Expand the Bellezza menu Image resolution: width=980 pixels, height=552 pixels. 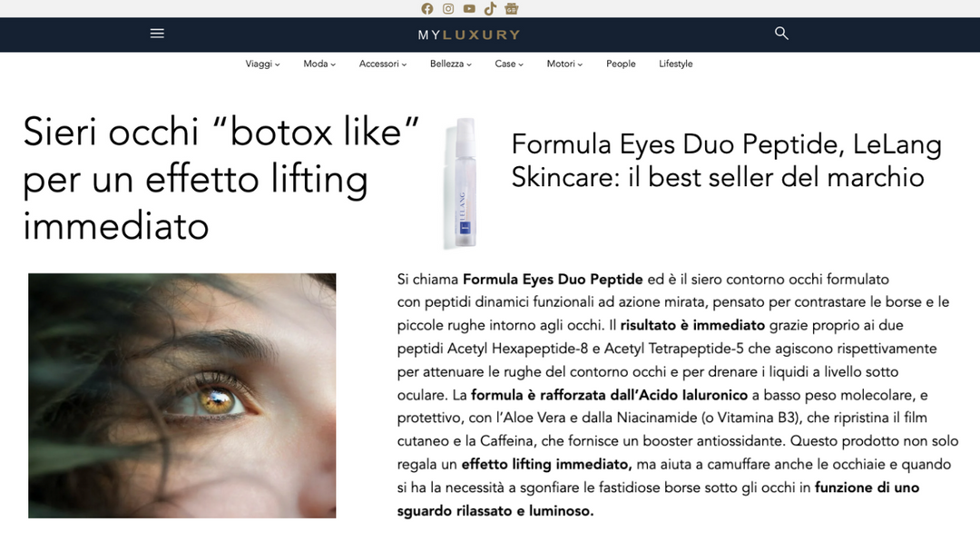coord(451,64)
